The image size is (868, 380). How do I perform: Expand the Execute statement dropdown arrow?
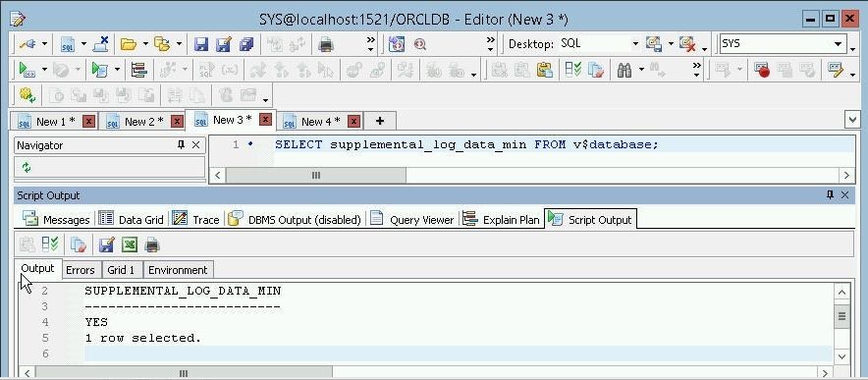(44, 70)
